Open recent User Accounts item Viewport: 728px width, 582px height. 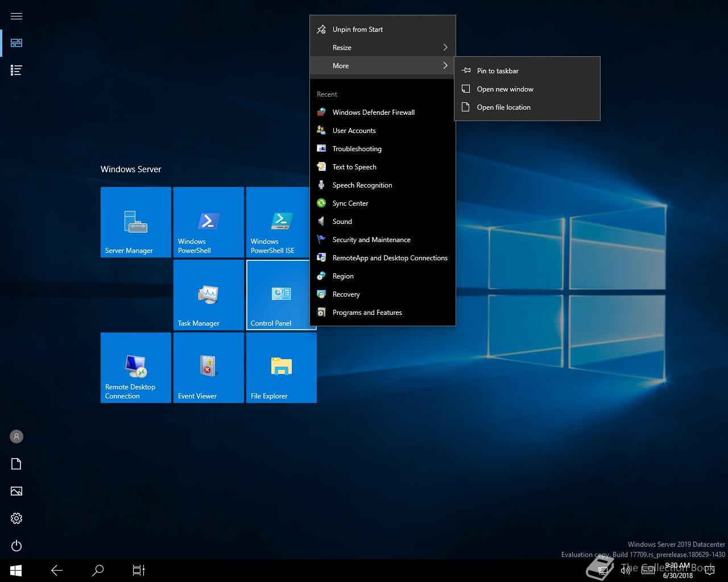coord(383,131)
